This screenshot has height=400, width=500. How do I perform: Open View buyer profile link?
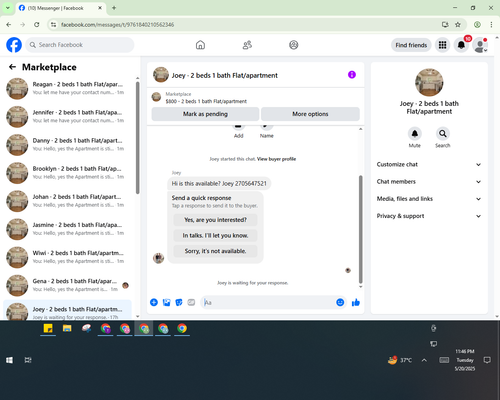click(x=276, y=159)
